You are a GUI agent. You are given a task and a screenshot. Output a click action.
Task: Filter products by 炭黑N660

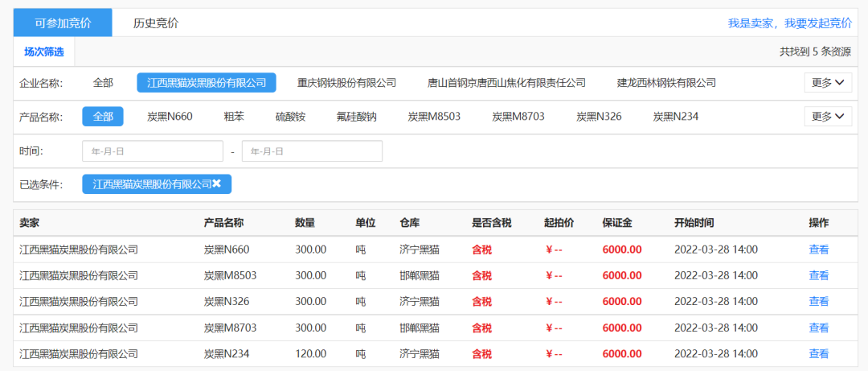[x=170, y=117]
